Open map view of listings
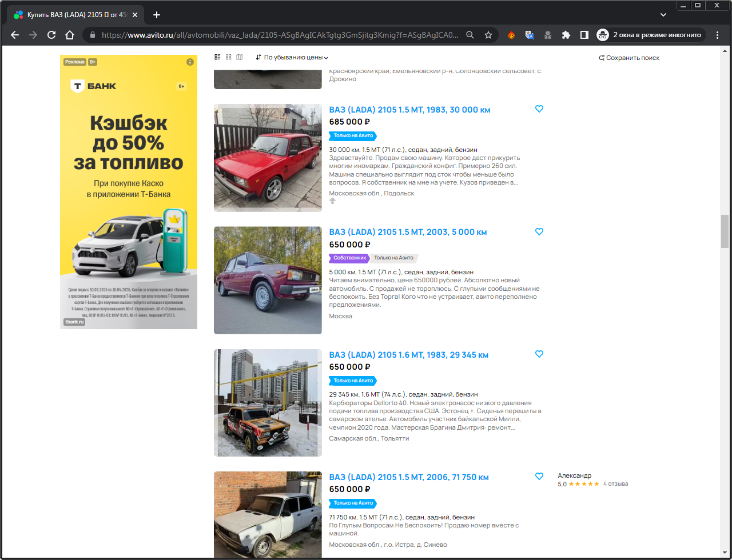Viewport: 732px width, 560px height. 240,57
